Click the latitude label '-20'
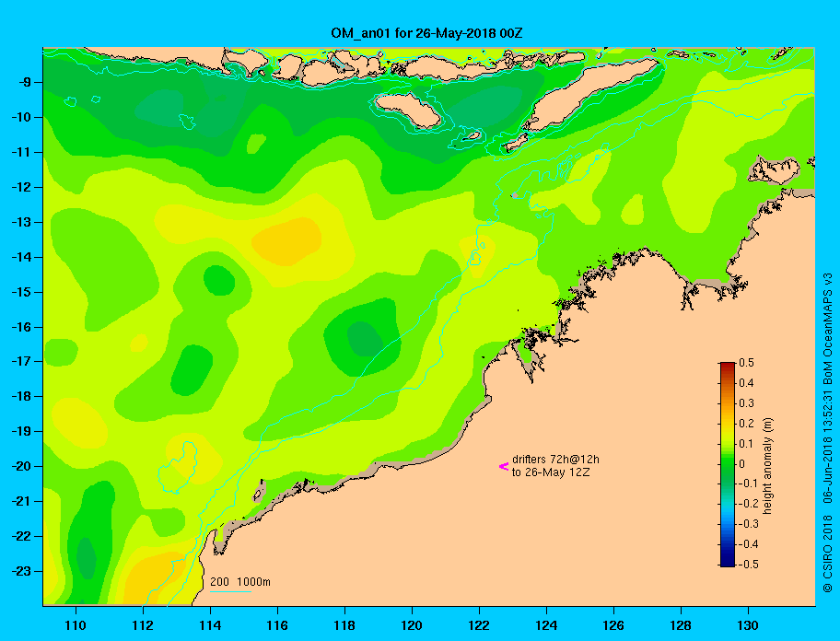 pos(21,466)
